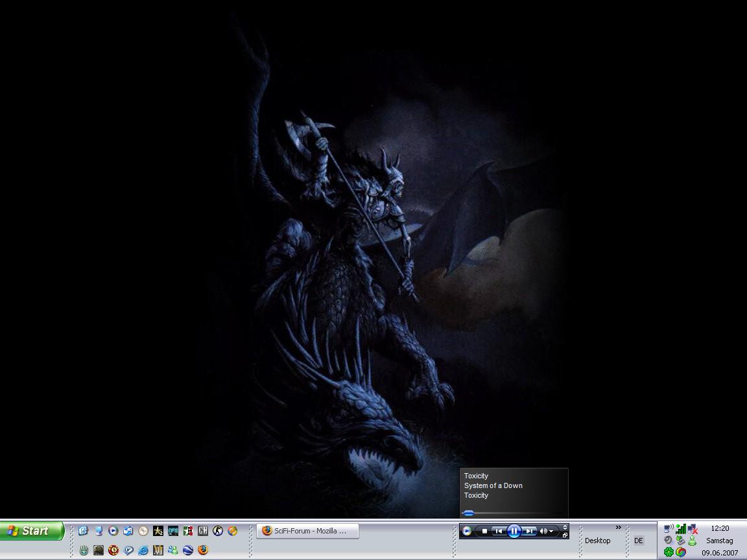
Task: Open the green signal strength bars tray icon
Action: [681, 529]
